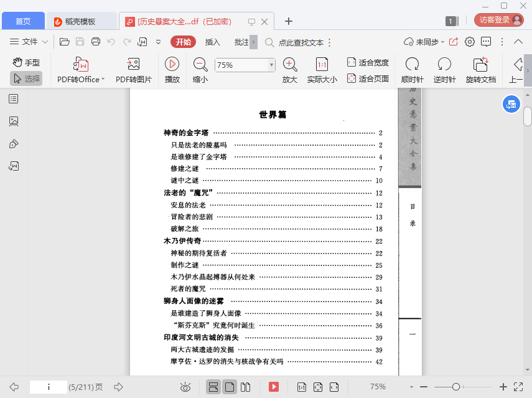
Task: Click 访客登录 guest login button
Action: [x=499, y=20]
